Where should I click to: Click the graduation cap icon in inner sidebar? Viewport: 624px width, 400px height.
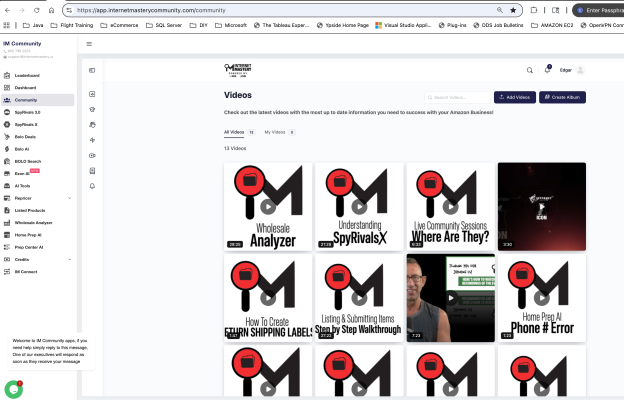point(92,109)
